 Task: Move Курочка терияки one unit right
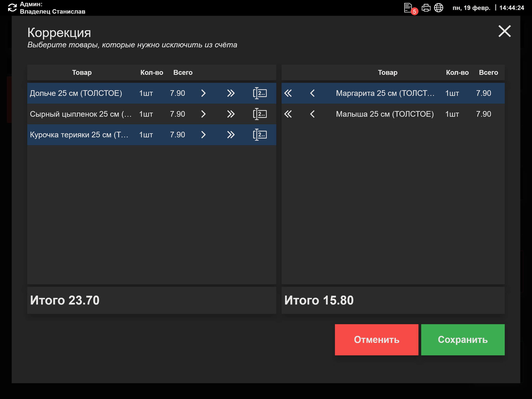tap(203, 134)
